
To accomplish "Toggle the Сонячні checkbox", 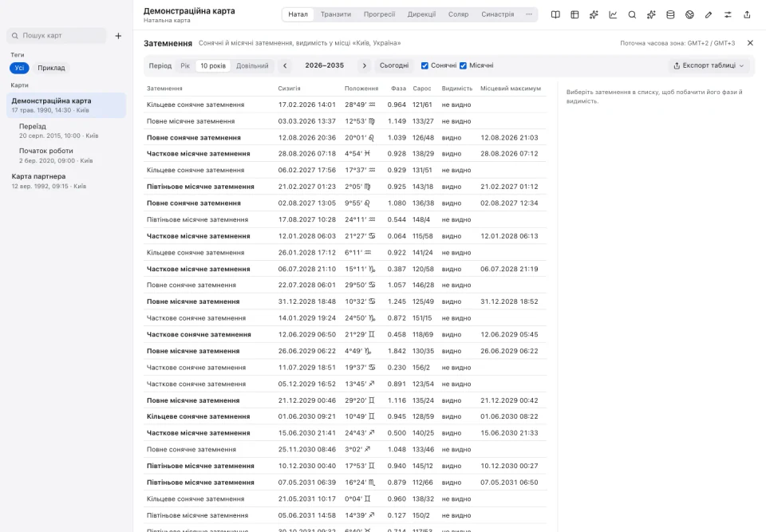I will 424,65.
